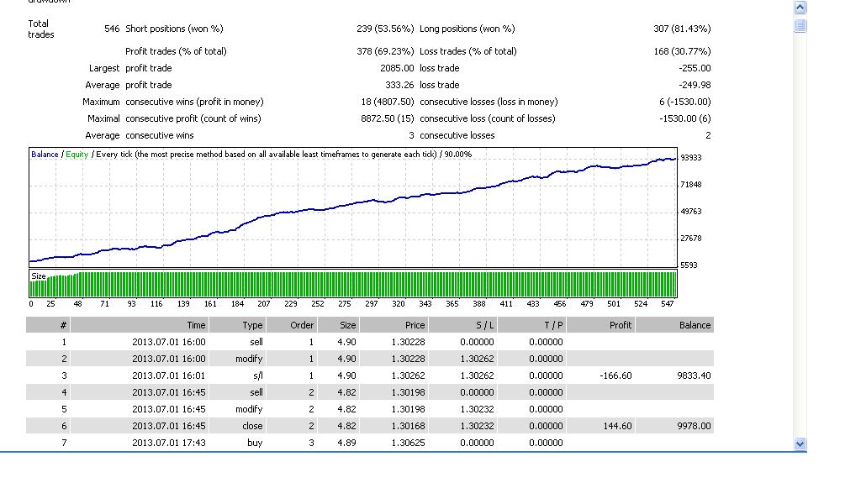This screenshot has height=504, width=861.
Task: Click the scrollbar down arrow button
Action: tap(800, 444)
